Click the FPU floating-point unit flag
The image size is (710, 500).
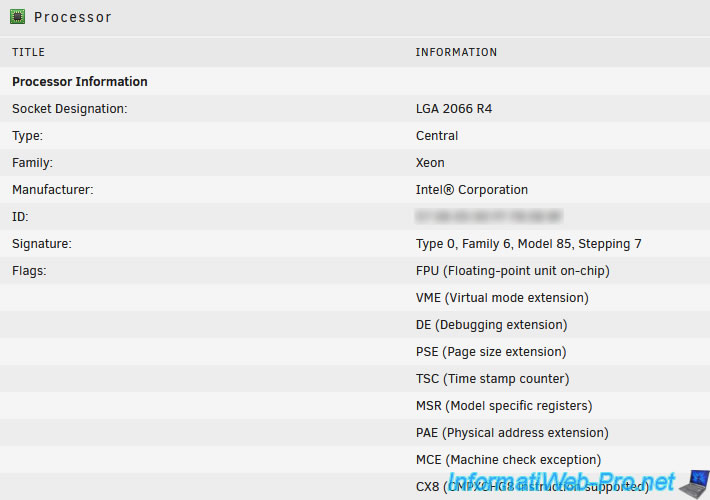[512, 271]
